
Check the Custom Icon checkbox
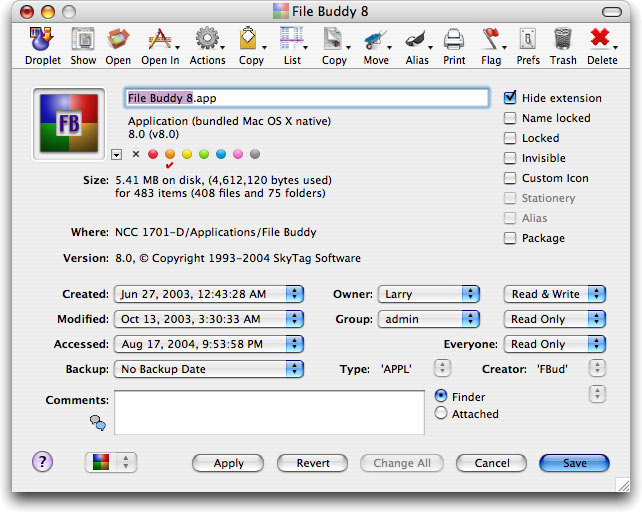[510, 178]
